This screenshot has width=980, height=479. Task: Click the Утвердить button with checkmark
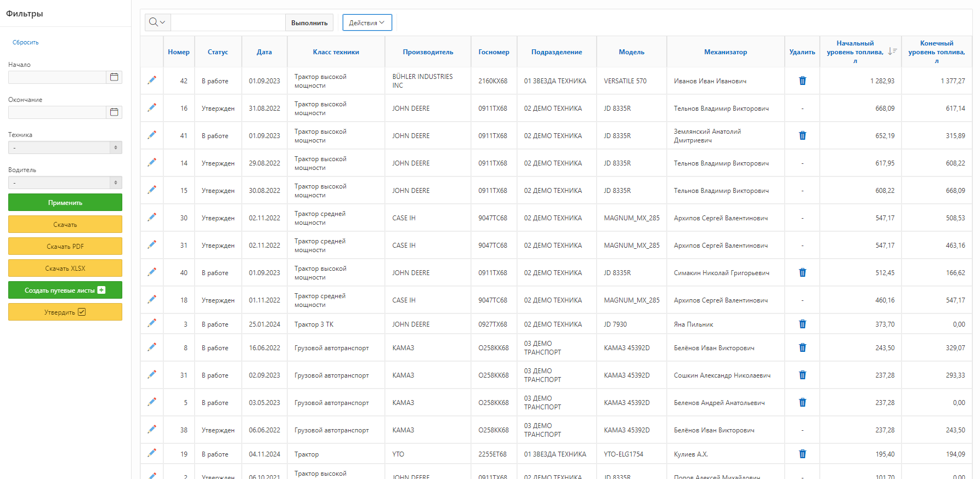tap(65, 312)
